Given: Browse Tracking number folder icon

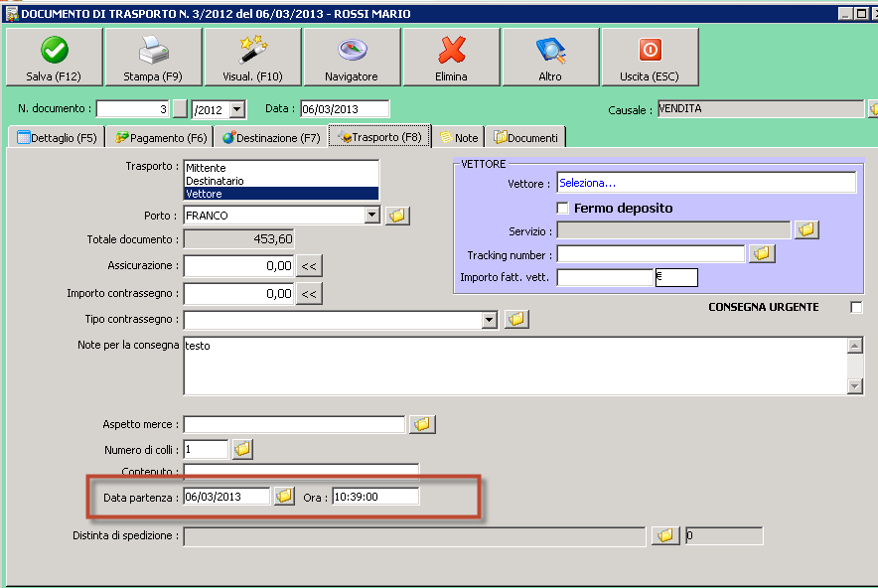Looking at the screenshot, I should coord(762,254).
